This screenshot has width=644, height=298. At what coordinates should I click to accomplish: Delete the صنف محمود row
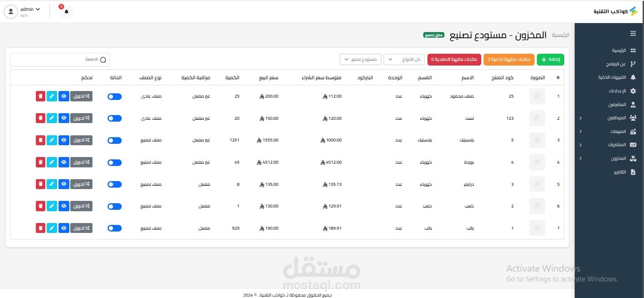tap(41, 96)
